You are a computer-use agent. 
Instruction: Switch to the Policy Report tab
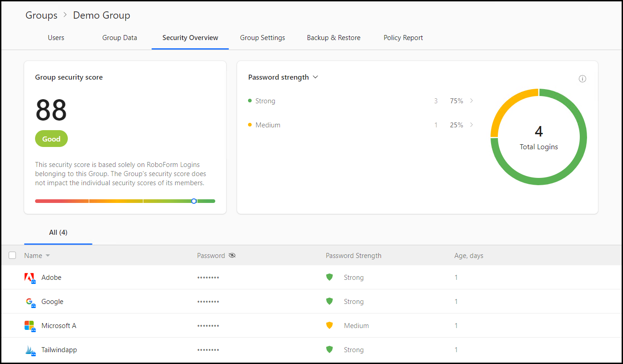(403, 38)
